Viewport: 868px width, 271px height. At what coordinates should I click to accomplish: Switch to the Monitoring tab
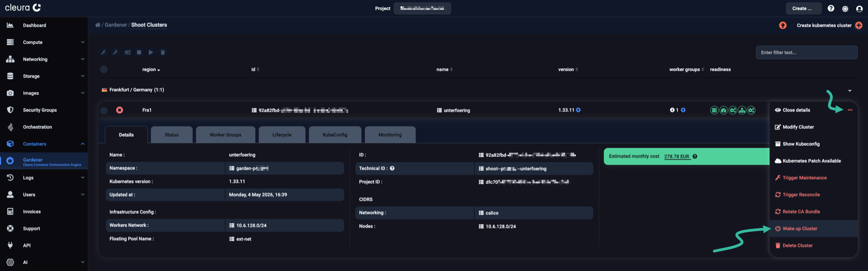(390, 135)
